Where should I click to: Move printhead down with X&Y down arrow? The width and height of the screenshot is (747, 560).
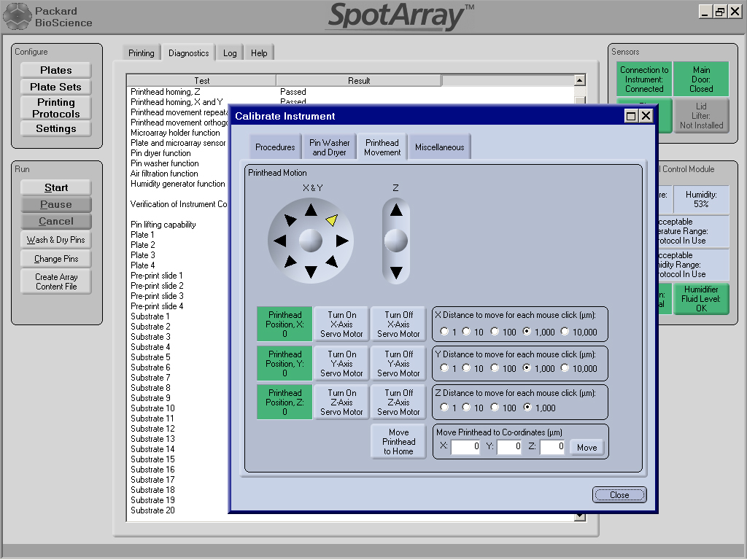pyautogui.click(x=311, y=272)
